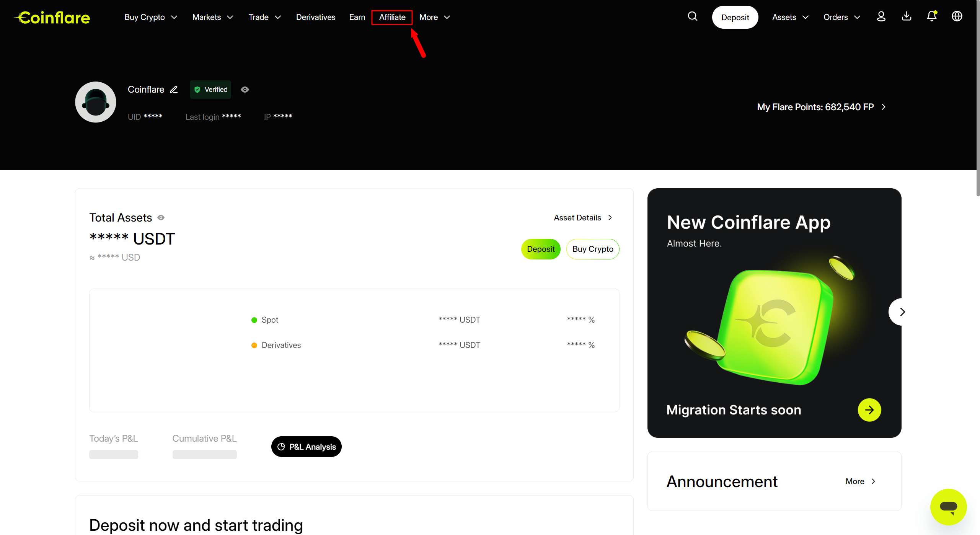Open the notifications bell
The height and width of the screenshot is (535, 980).
pos(931,16)
